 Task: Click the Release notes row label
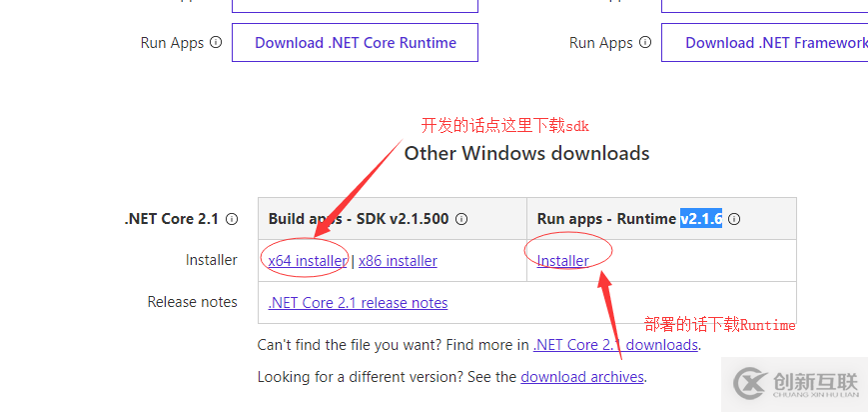(x=193, y=302)
